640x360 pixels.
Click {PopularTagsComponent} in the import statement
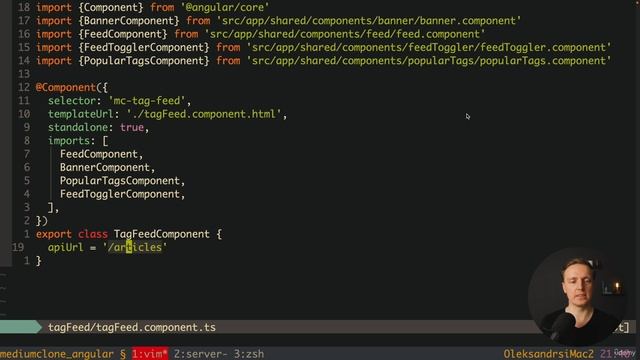point(144,61)
